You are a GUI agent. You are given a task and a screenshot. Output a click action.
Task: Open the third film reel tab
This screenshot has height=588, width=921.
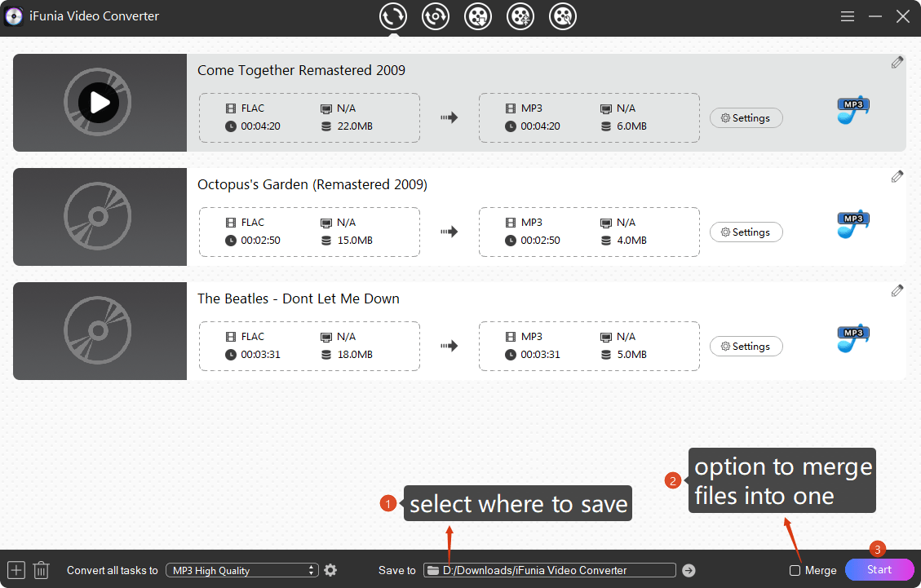[x=478, y=16]
